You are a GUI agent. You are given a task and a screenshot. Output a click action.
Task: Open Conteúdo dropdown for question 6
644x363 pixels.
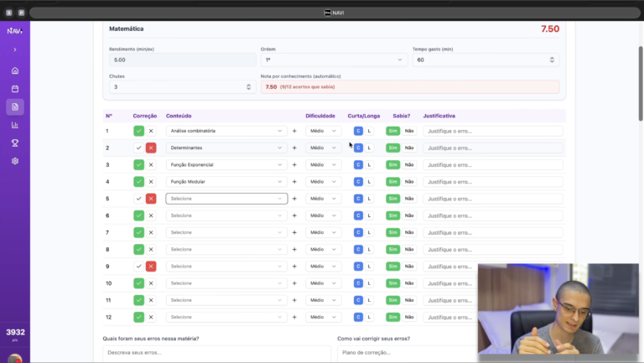(226, 215)
